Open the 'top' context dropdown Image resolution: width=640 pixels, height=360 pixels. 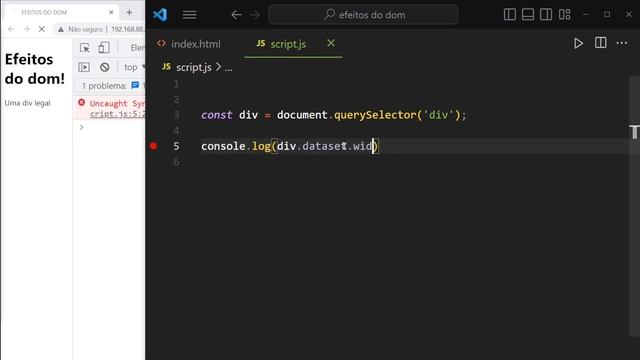[134, 67]
